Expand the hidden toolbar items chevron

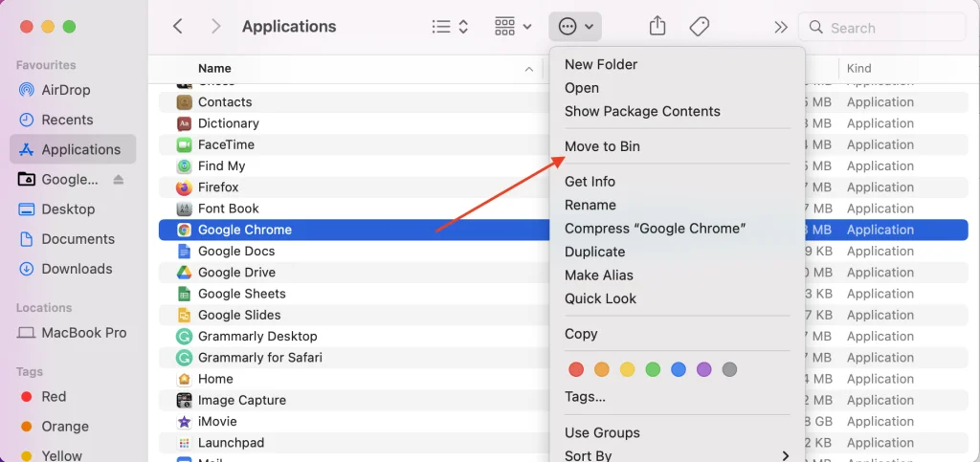781,27
